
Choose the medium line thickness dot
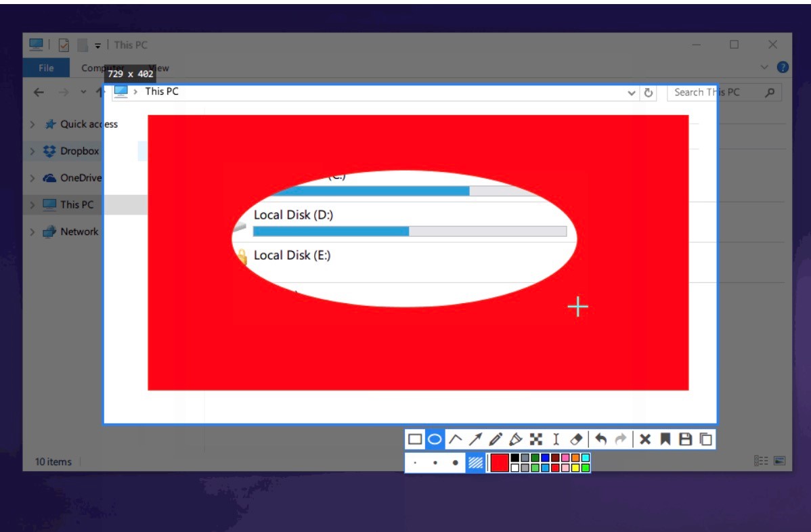[x=435, y=463]
